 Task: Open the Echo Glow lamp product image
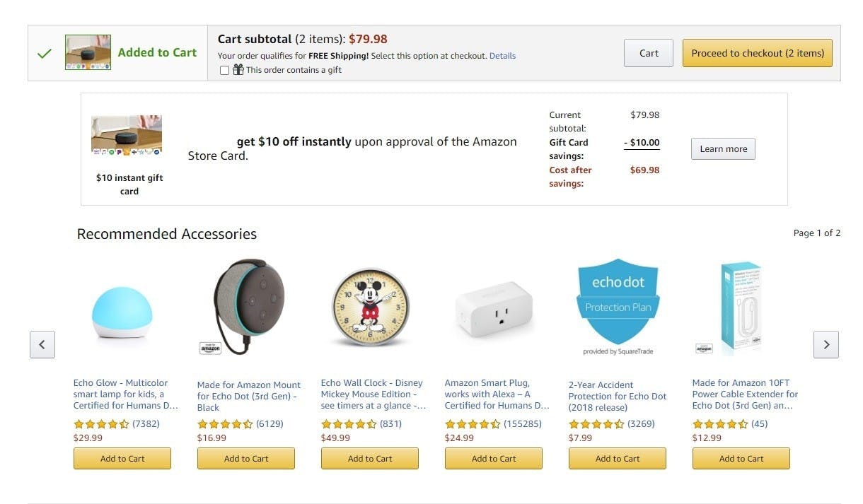pyautogui.click(x=122, y=312)
